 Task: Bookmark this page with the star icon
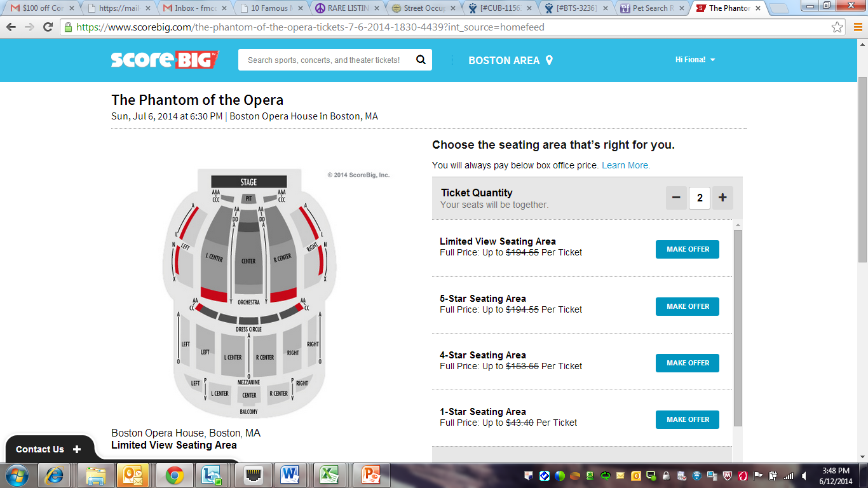[837, 27]
